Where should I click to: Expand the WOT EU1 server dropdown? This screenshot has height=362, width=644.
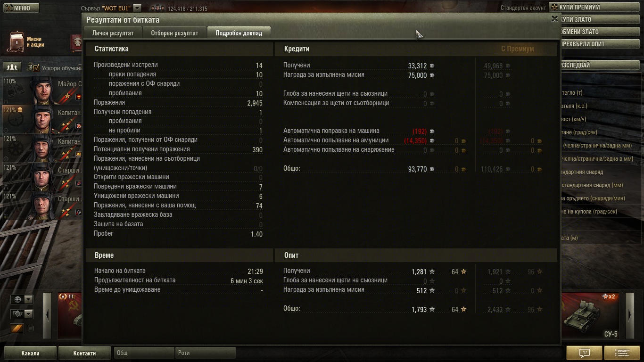(x=137, y=8)
